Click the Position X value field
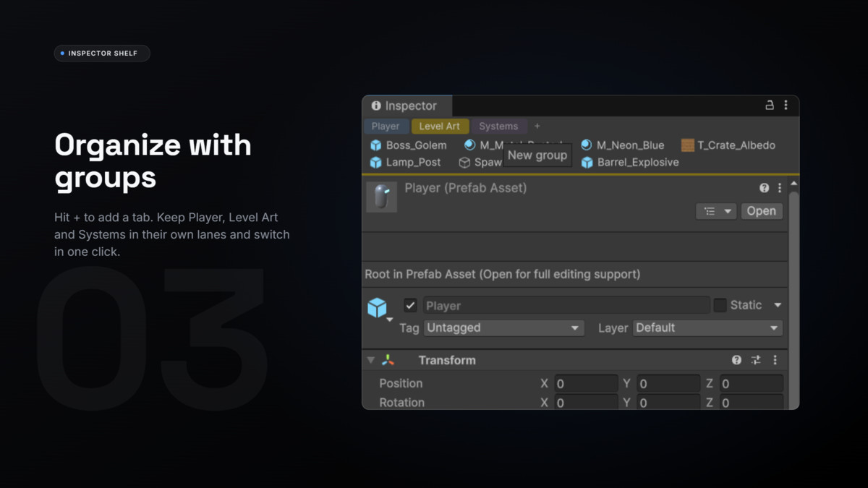 click(x=586, y=383)
